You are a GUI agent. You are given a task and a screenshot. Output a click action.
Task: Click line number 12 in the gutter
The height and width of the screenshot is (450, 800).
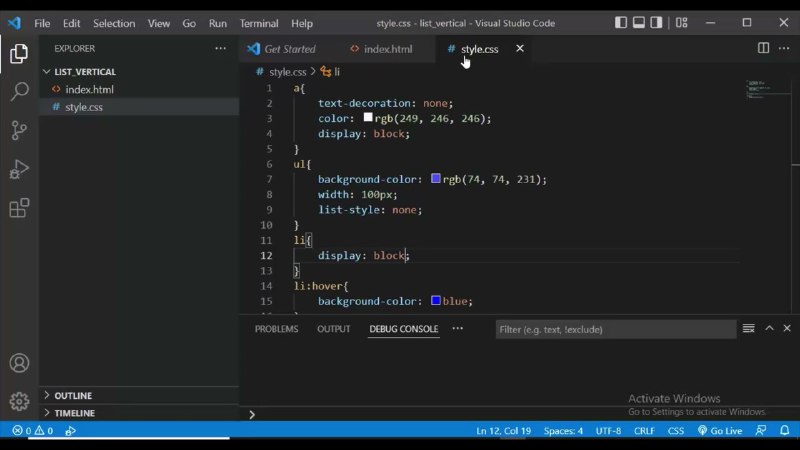266,255
